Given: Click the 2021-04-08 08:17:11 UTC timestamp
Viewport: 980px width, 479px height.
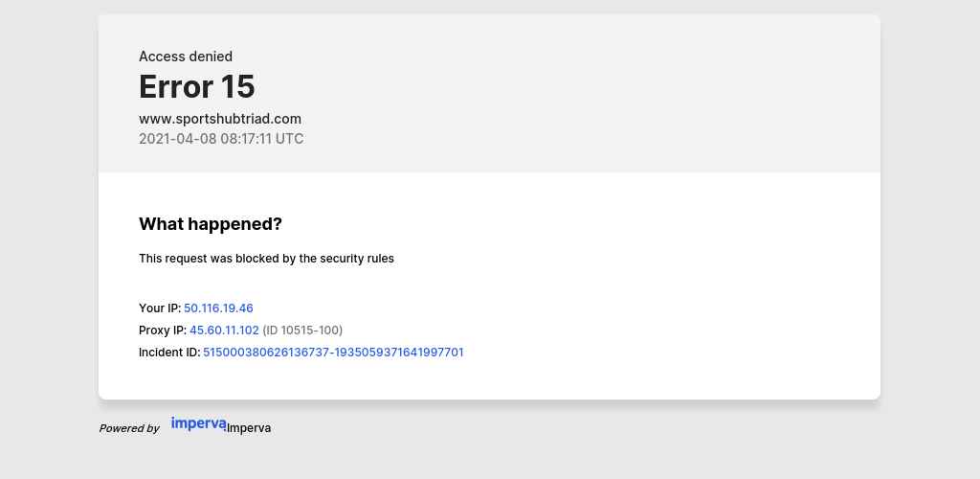Looking at the screenshot, I should click(221, 139).
